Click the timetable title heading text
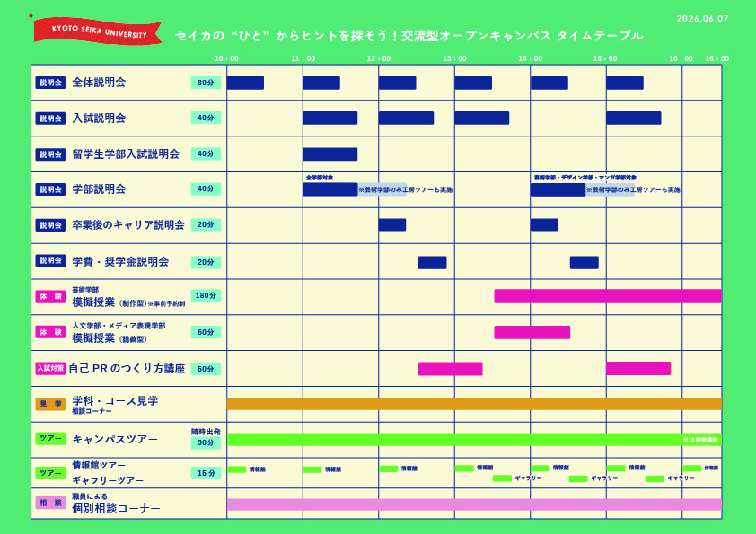756x534 pixels. pyautogui.click(x=409, y=36)
